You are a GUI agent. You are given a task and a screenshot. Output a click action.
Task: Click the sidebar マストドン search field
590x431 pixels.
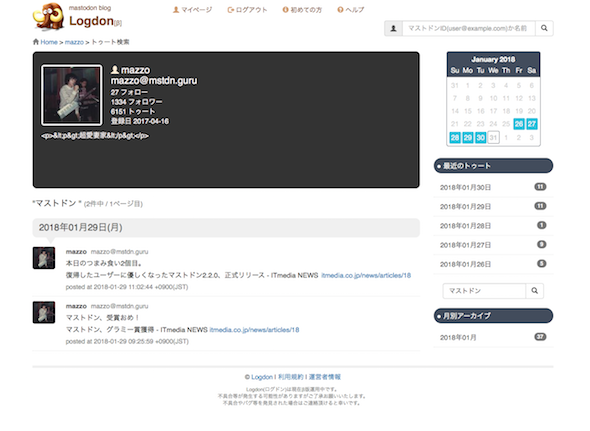pos(484,291)
